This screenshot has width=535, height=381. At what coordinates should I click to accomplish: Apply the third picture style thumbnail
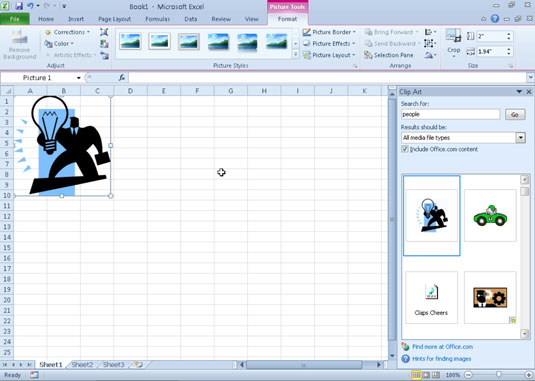point(189,41)
